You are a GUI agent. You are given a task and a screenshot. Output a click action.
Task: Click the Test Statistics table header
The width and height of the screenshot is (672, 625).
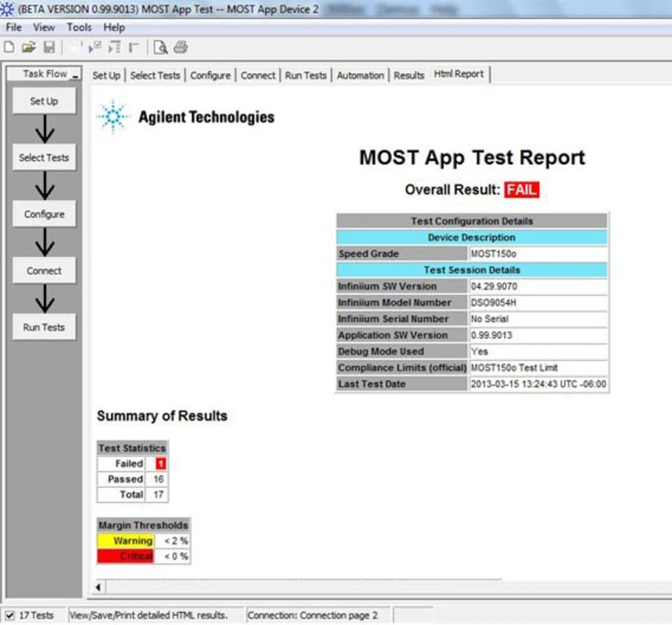coord(132,448)
